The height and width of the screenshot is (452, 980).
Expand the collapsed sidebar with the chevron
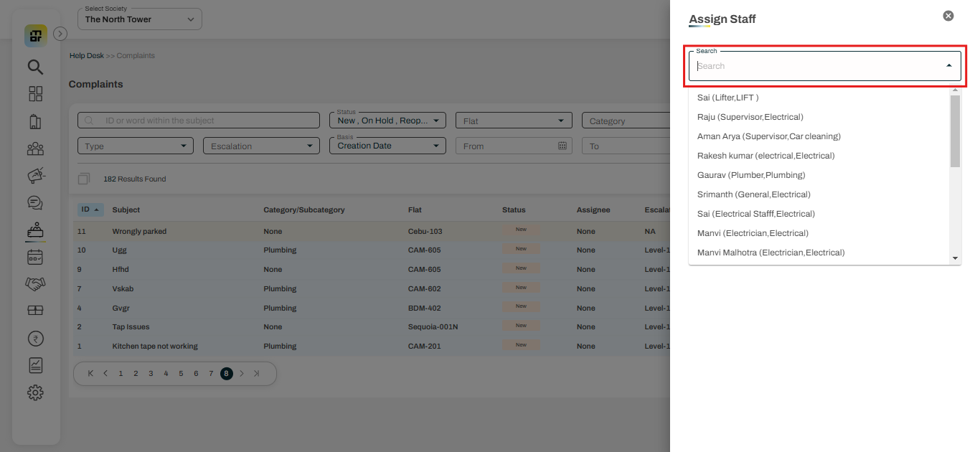pos(60,33)
